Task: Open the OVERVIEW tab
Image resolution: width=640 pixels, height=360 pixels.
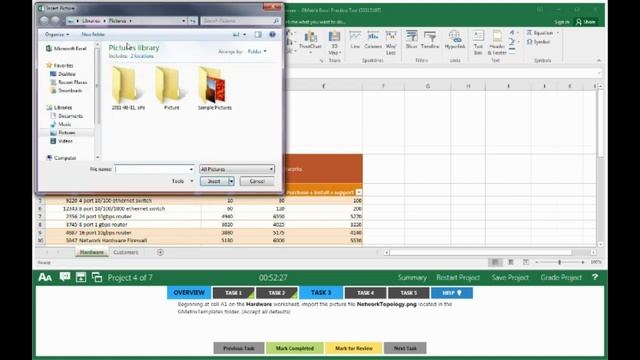Action: (189, 293)
